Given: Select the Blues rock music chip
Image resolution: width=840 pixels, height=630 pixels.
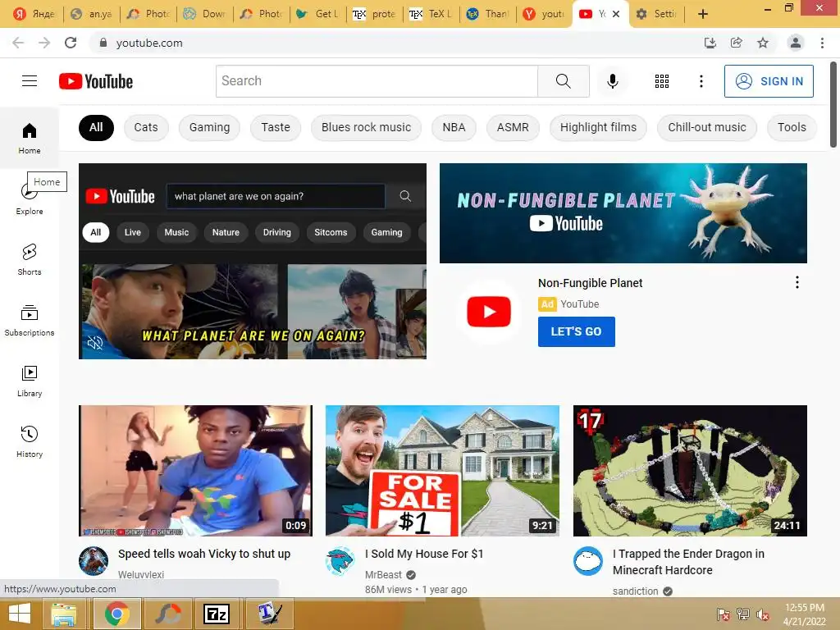Looking at the screenshot, I should 366,127.
